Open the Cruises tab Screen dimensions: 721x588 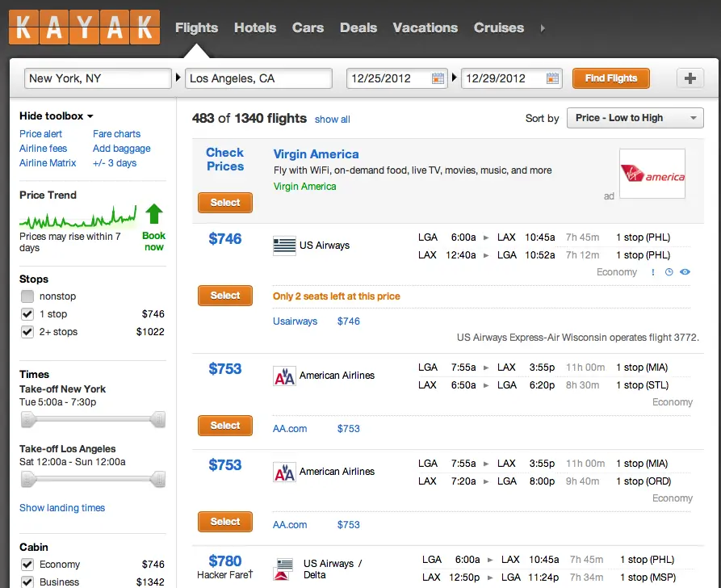coord(499,28)
